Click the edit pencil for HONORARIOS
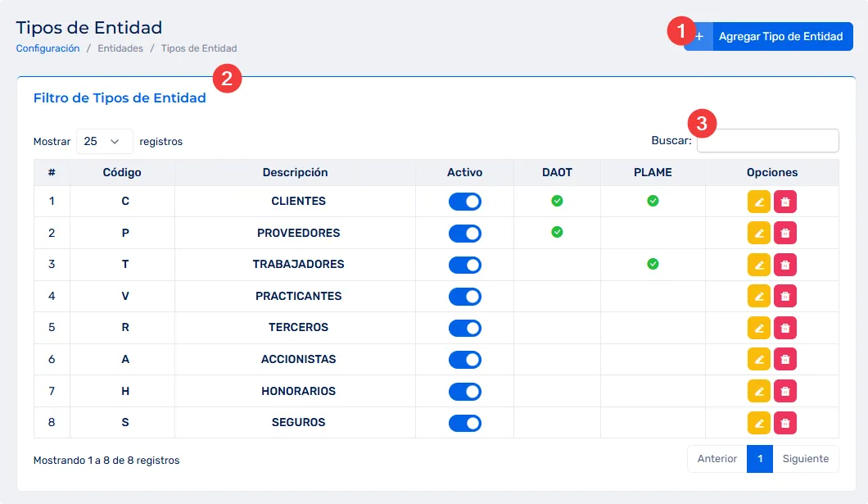This screenshot has height=504, width=868. coord(759,391)
